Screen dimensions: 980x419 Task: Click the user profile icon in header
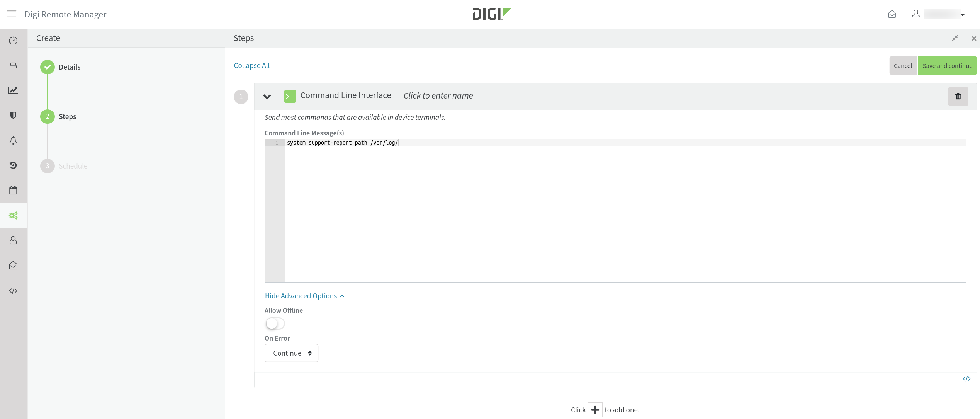tap(915, 14)
